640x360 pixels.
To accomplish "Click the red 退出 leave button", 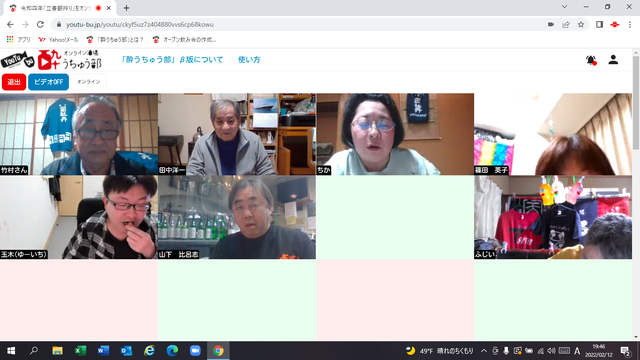I will 14,82.
